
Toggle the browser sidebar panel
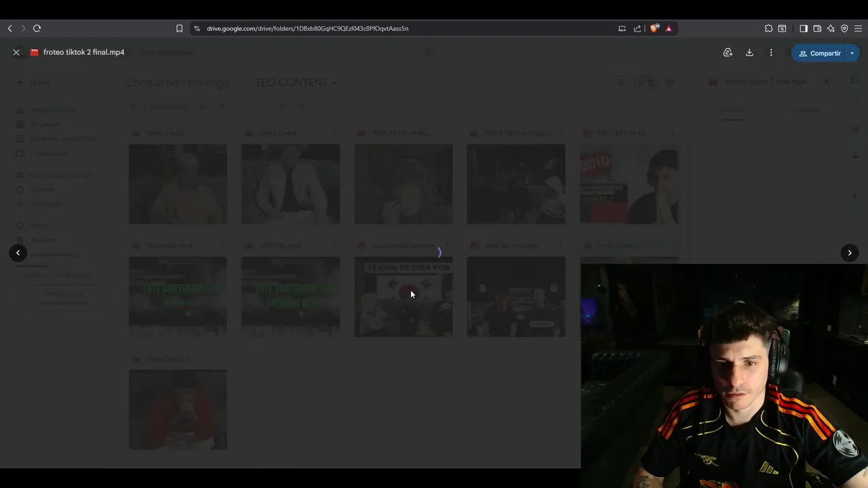[x=804, y=28]
